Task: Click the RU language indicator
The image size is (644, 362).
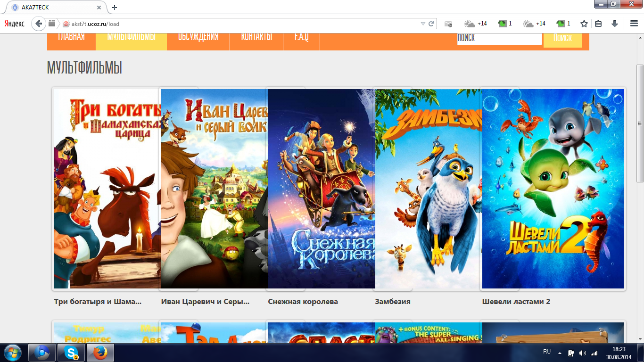Action: tap(547, 352)
